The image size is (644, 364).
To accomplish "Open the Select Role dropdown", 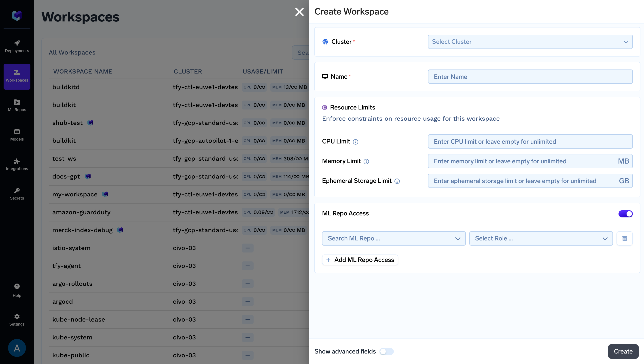I will click(x=541, y=238).
